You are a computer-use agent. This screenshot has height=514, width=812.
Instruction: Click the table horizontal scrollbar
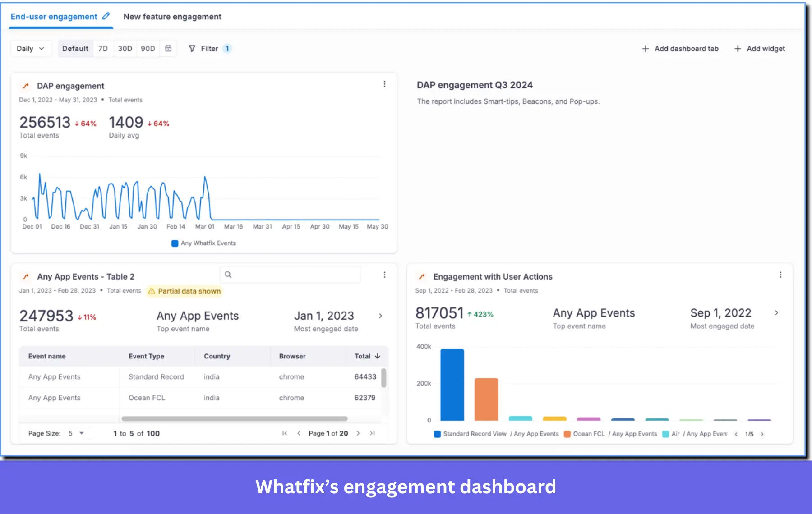tap(235, 419)
